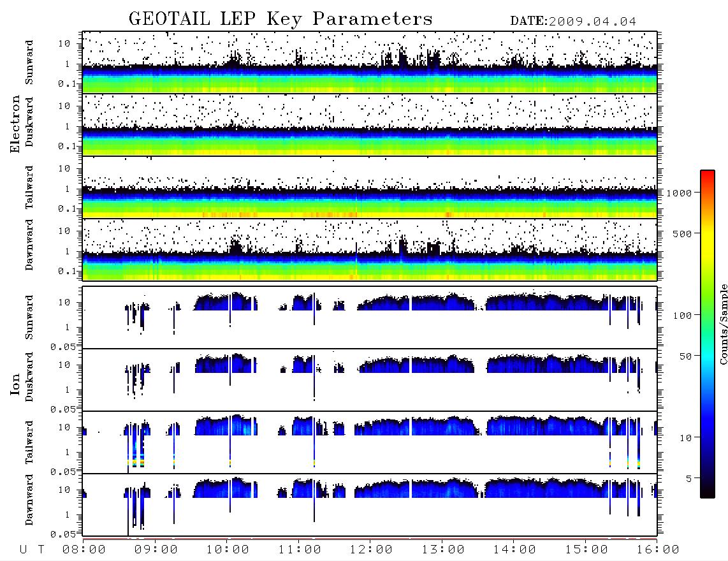Click the Electron Tailward spectrogram panel
Image resolution: width=728 pixels, height=561 pixels.
tap(370, 187)
